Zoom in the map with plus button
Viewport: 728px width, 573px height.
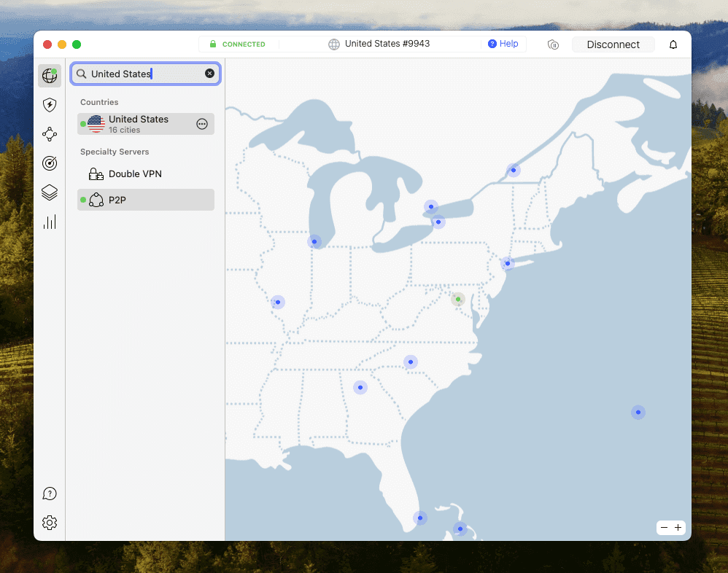(678, 528)
